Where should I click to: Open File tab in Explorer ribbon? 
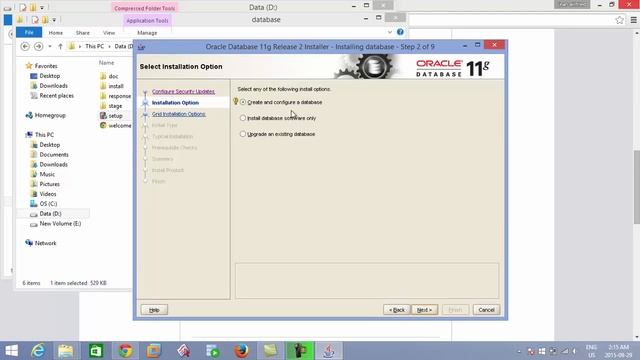(29, 32)
